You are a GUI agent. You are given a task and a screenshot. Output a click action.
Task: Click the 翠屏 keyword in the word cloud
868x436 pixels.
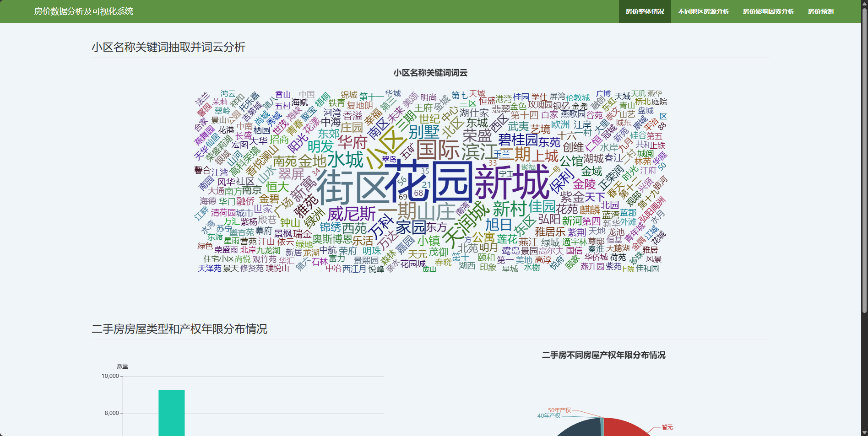click(291, 174)
